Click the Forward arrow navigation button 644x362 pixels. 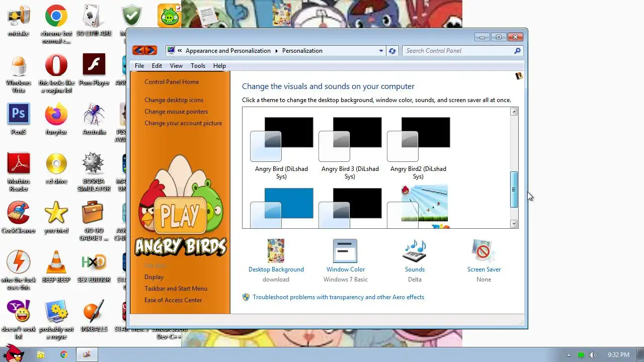(x=150, y=50)
